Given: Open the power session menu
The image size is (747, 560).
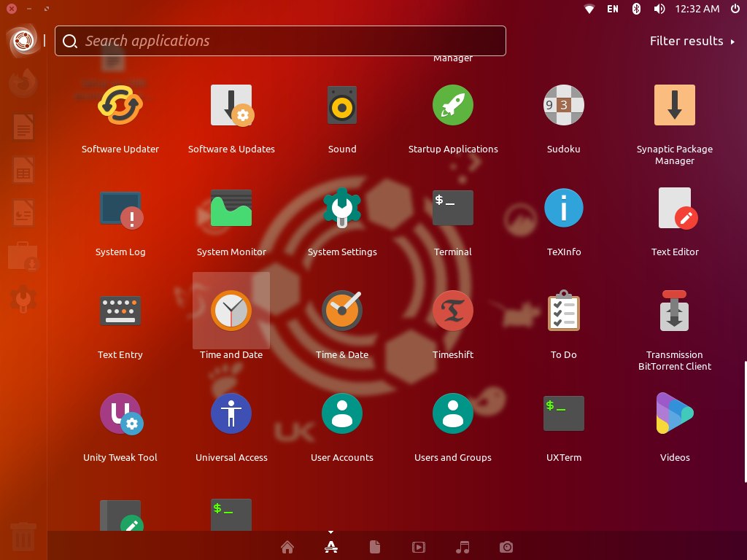Looking at the screenshot, I should click(735, 9).
